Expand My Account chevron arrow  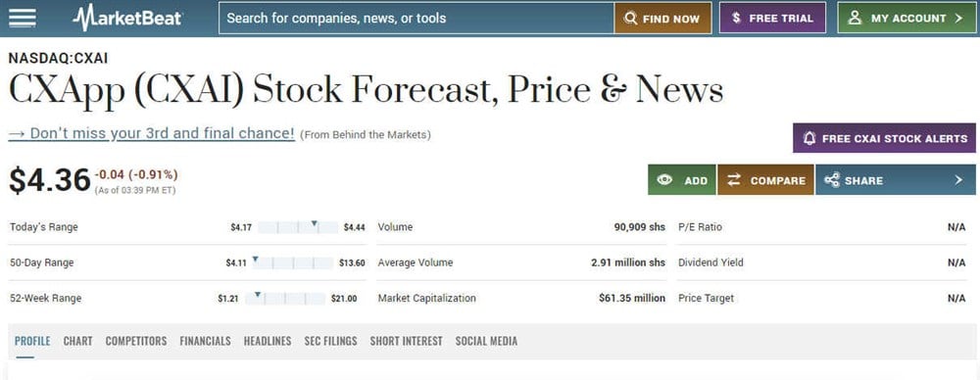tap(958, 19)
